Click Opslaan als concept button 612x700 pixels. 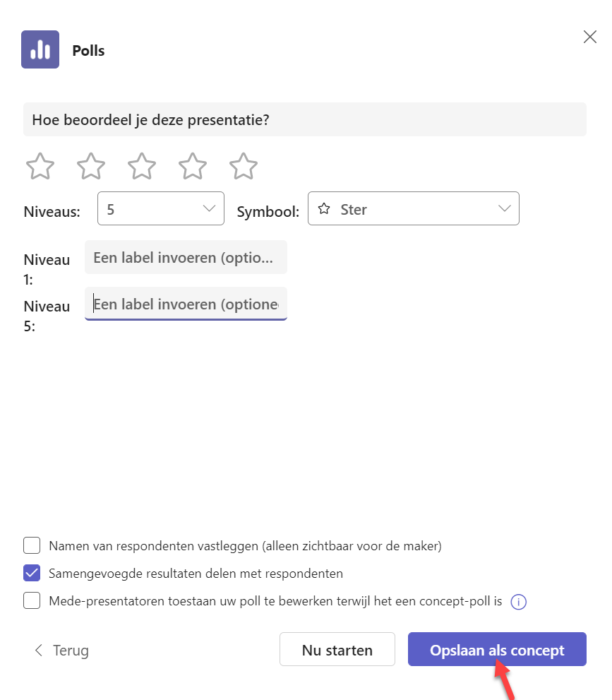[497, 649]
